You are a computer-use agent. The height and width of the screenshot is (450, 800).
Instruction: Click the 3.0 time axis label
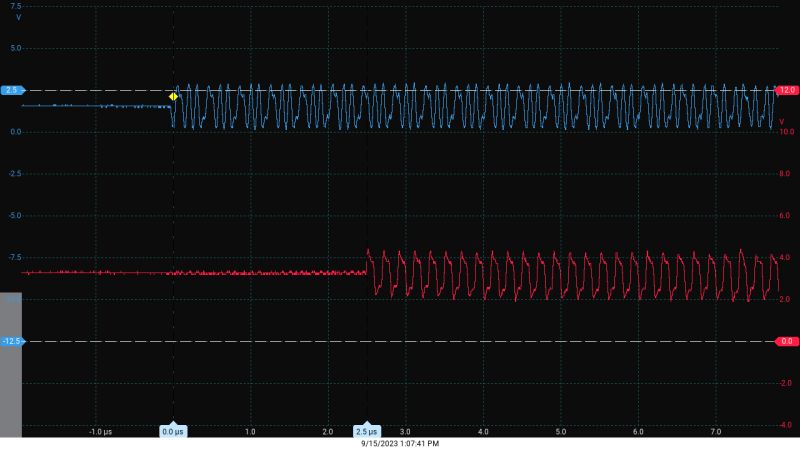405,432
